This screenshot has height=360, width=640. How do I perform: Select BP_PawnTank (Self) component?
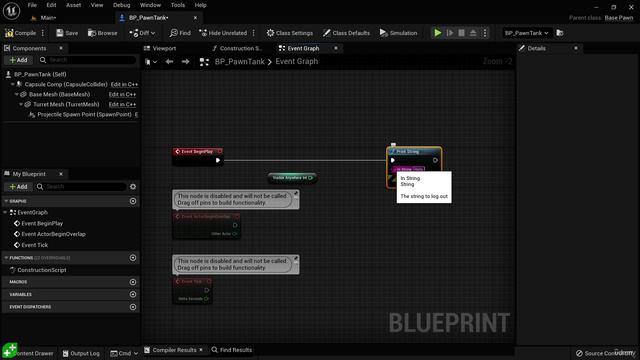(x=40, y=74)
